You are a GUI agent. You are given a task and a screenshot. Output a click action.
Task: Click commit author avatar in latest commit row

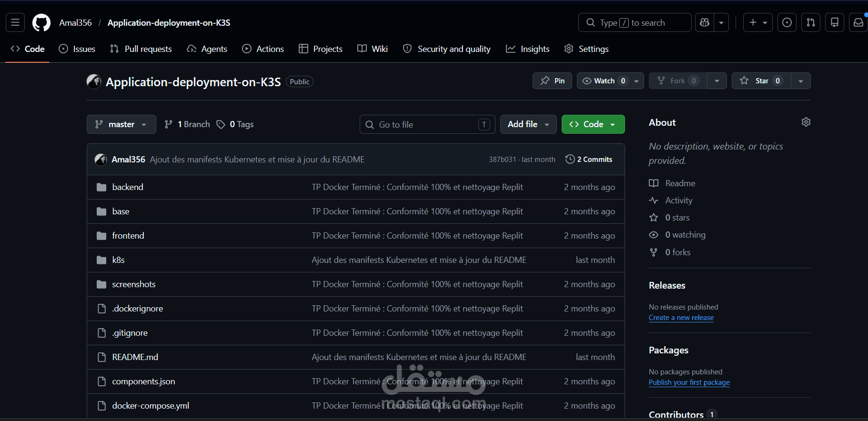point(101,160)
